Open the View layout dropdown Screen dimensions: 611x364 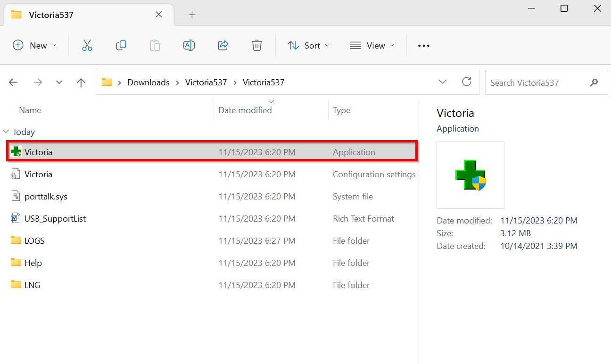click(x=372, y=45)
